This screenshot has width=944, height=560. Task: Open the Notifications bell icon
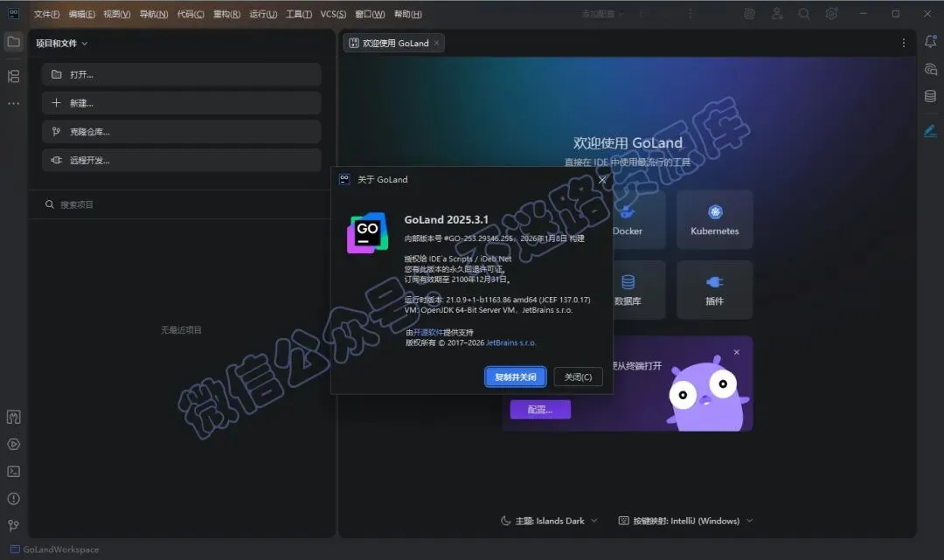(930, 42)
